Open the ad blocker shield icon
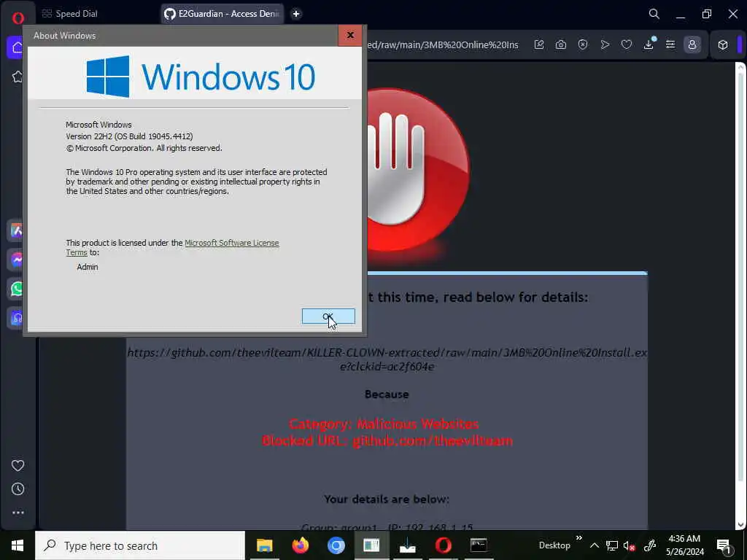The width and height of the screenshot is (747, 560). coord(583,44)
